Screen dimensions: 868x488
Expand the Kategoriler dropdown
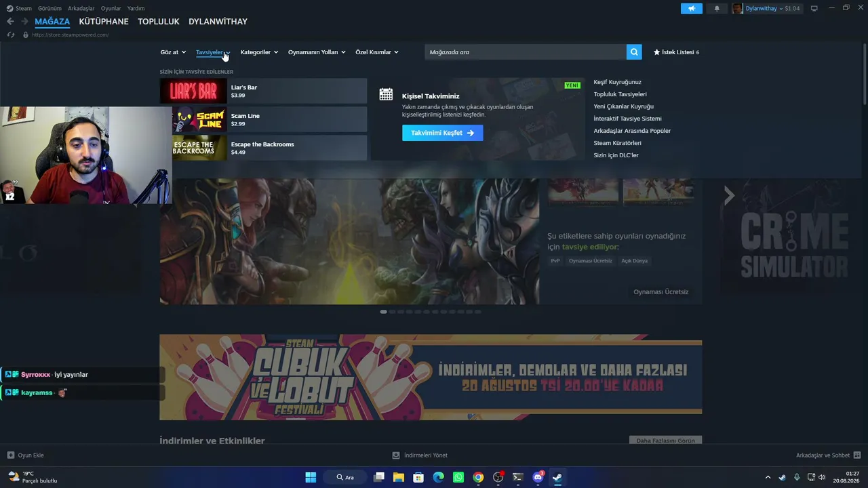point(259,52)
